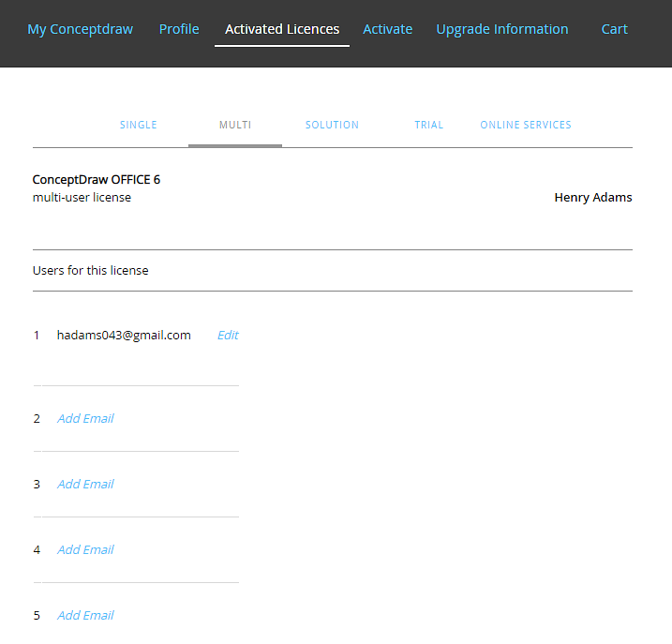This screenshot has height=644, width=672.
Task: Add Email for user slot 4
Action: [x=85, y=549]
